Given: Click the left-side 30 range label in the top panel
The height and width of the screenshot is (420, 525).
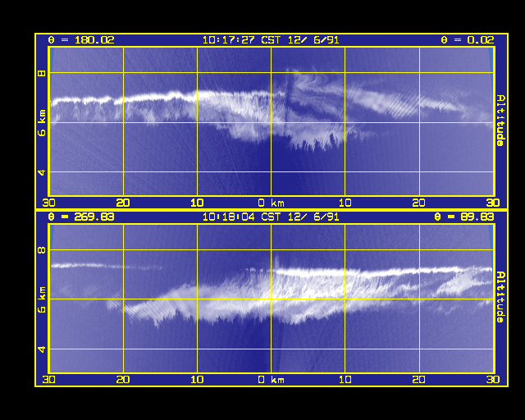Looking at the screenshot, I should coord(49,203).
